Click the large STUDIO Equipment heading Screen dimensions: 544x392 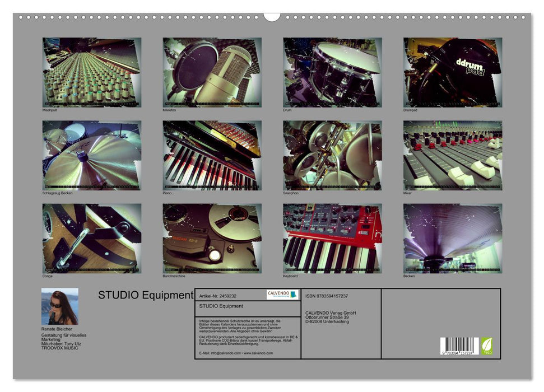coord(146,295)
